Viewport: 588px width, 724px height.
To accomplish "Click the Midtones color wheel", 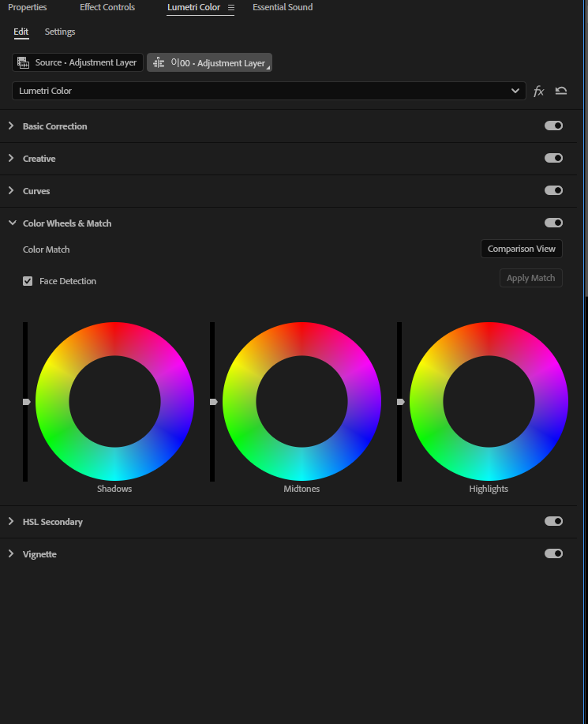I will click(x=301, y=401).
